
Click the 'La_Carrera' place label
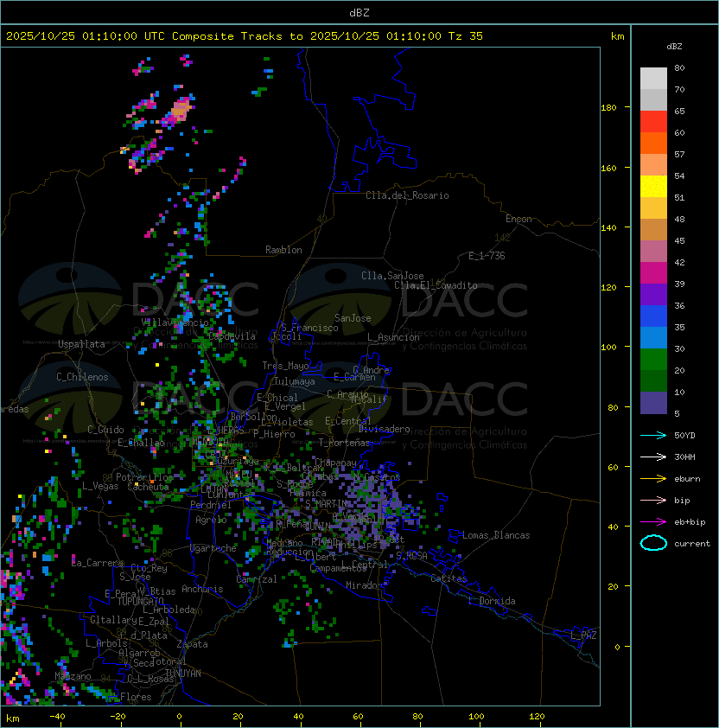click(x=98, y=563)
